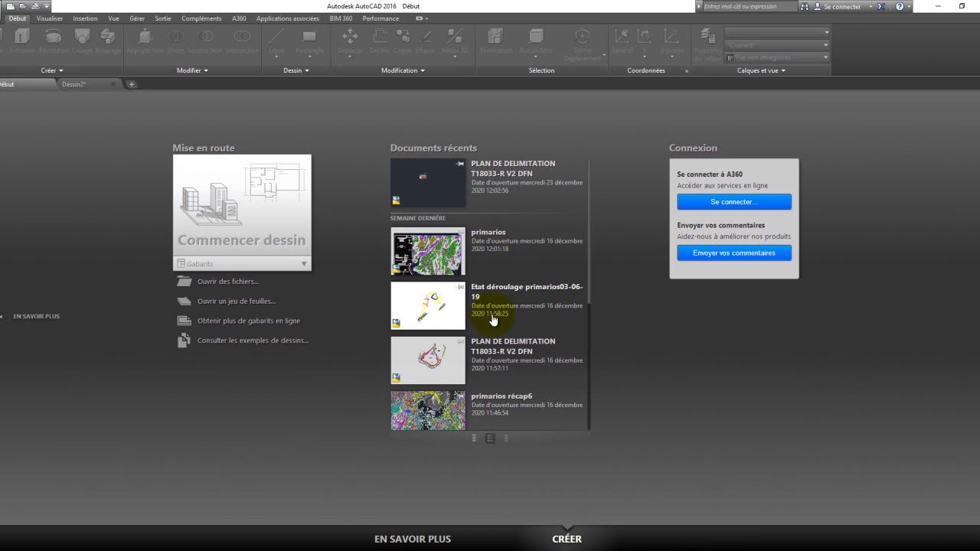The height and width of the screenshot is (551, 980).
Task: Select the Copier tool icon
Action: tap(403, 36)
